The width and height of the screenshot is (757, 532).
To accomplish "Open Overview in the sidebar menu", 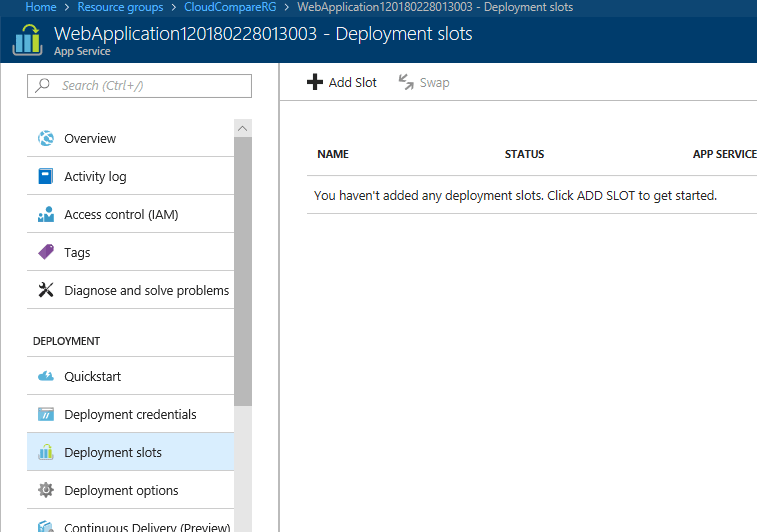I will 130,139.
